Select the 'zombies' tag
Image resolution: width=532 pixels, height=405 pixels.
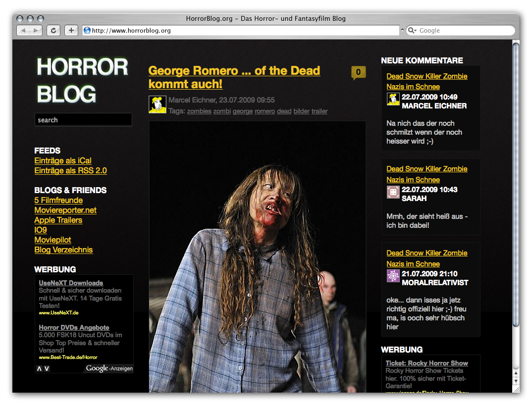coord(199,111)
